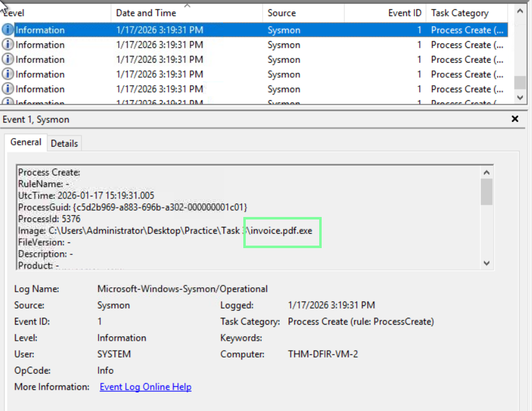Select the General tab
Screen dimensions: 532x411
[26, 142]
